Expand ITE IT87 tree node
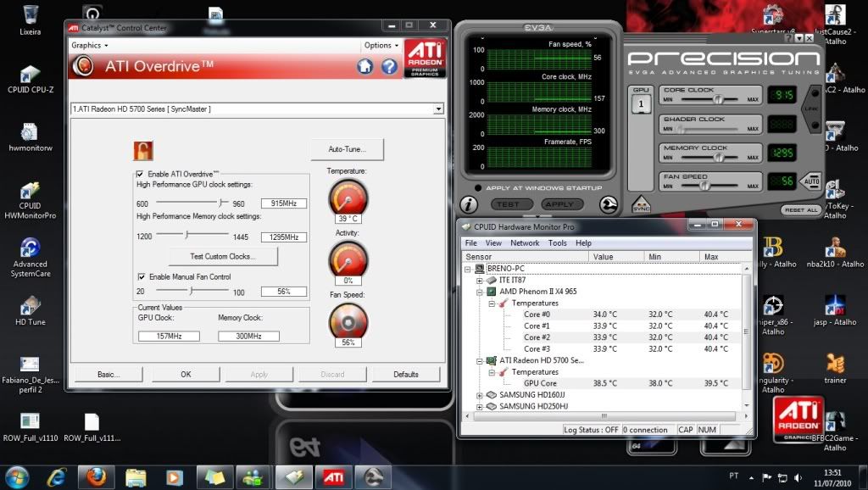This screenshot has height=490, width=868. [480, 280]
